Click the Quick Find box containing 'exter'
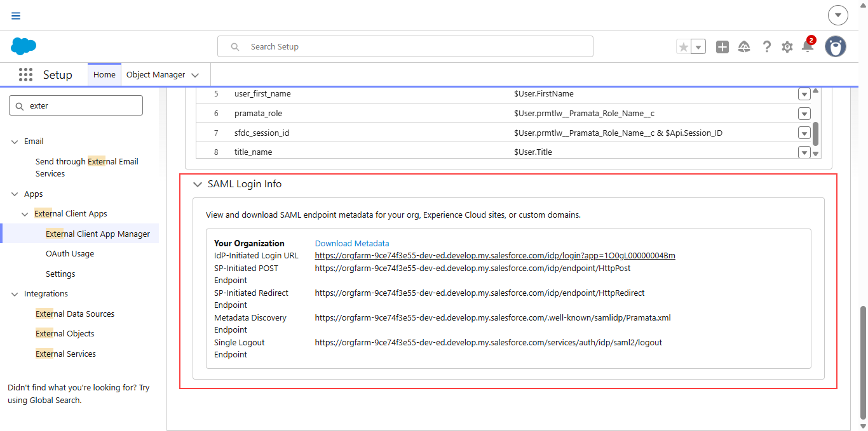Screen dimensions: 868x431 click(76, 105)
